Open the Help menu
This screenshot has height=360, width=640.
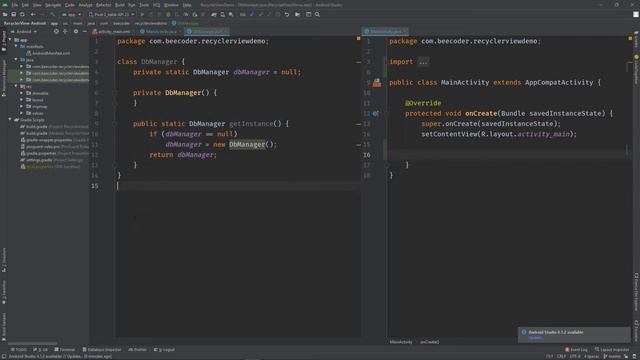[187, 5]
